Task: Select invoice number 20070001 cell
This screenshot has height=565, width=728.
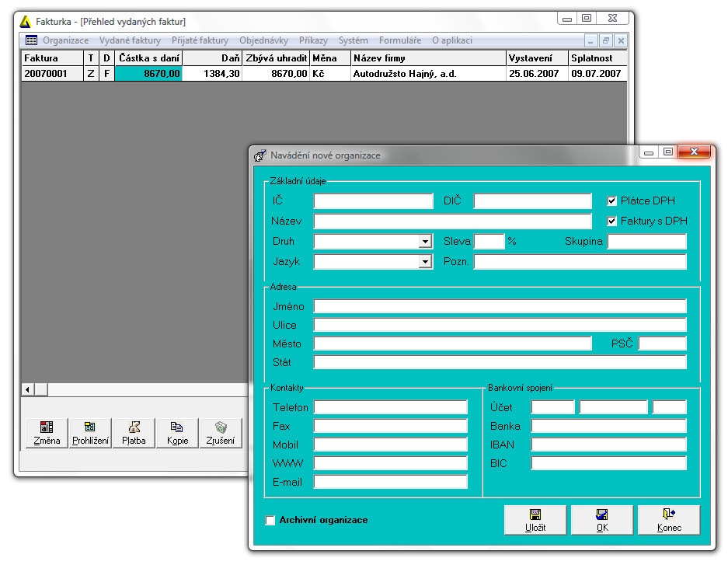Action: 53,73
